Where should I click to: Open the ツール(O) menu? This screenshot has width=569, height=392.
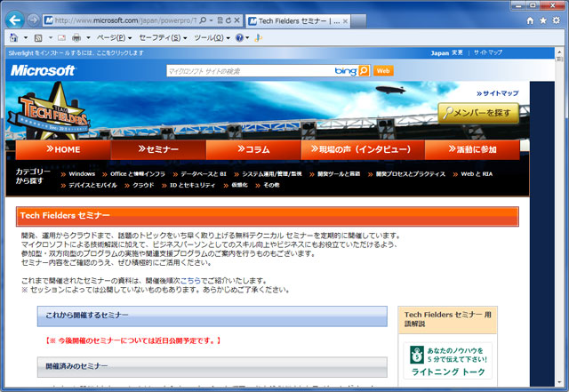pos(212,37)
